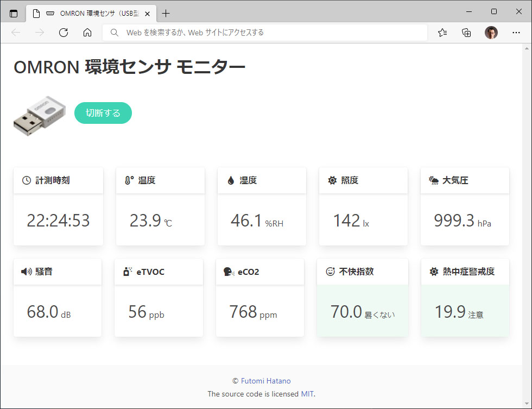The image size is (532, 409).
Task: Select the 142 lx illuminance value
Action: [351, 221]
